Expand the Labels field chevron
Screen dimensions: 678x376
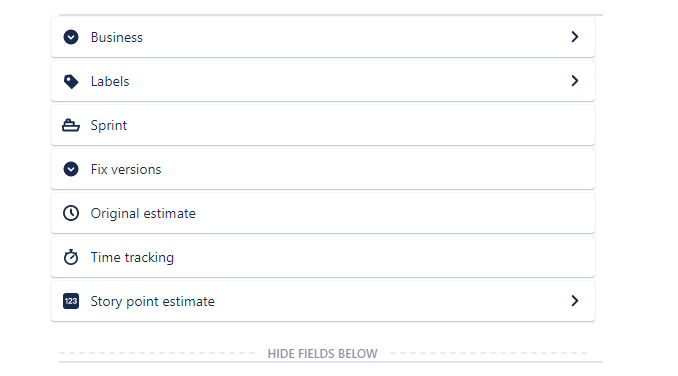tap(575, 81)
